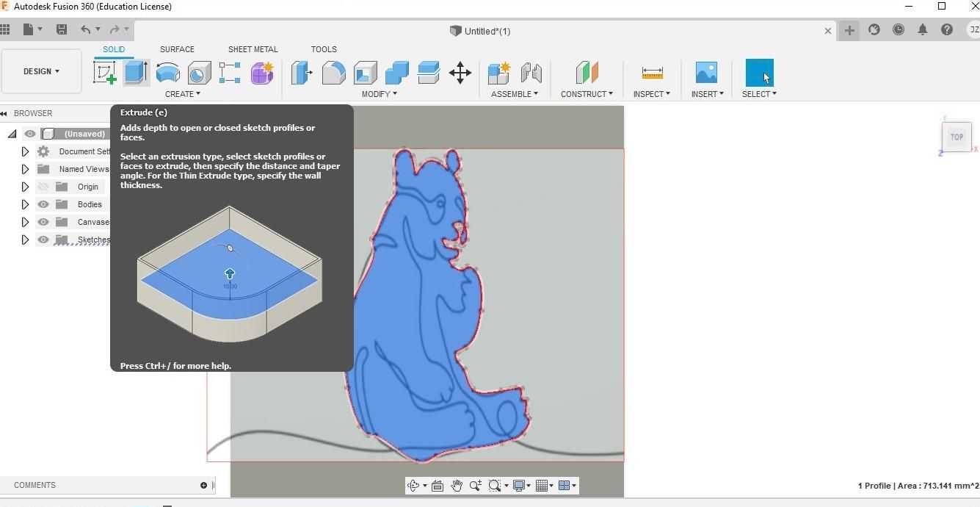
Task: Select the Offset Face tool
Action: pos(428,73)
